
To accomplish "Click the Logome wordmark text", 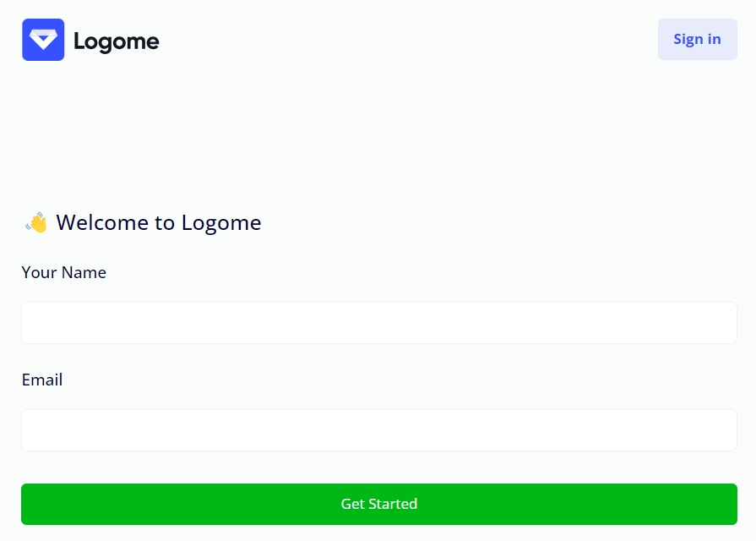I will click(116, 40).
